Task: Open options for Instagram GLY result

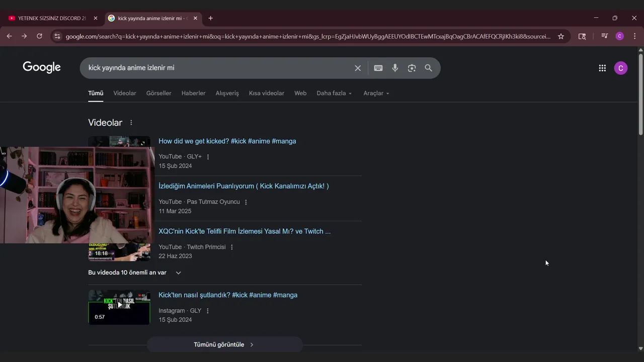Action: [x=207, y=311]
